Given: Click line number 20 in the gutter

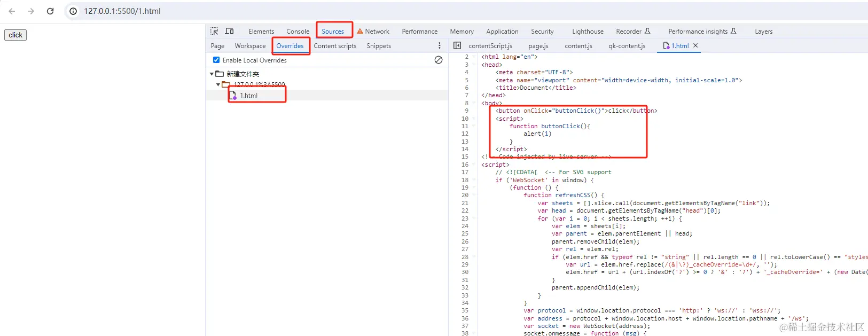Looking at the screenshot, I should [465, 196].
